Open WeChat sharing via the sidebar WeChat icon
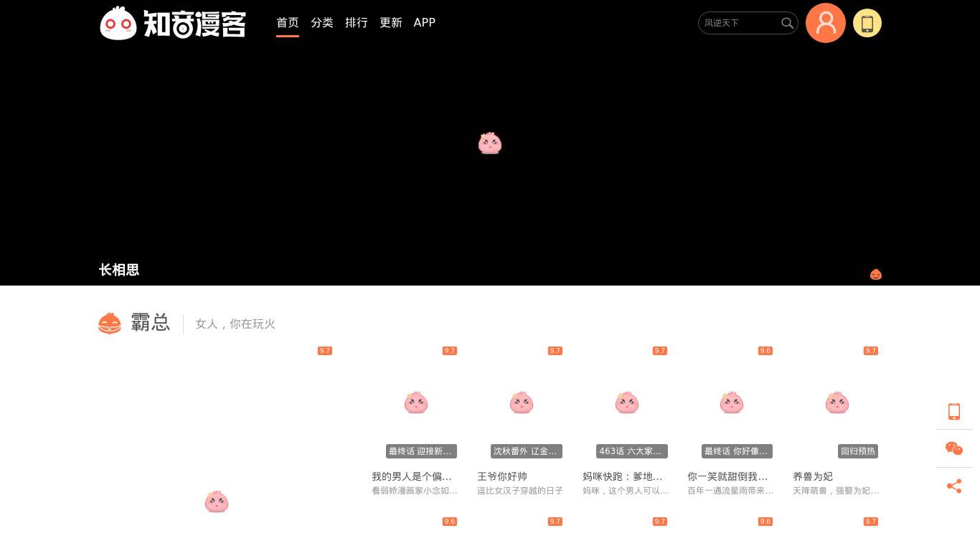This screenshot has width=980, height=551. click(x=954, y=449)
